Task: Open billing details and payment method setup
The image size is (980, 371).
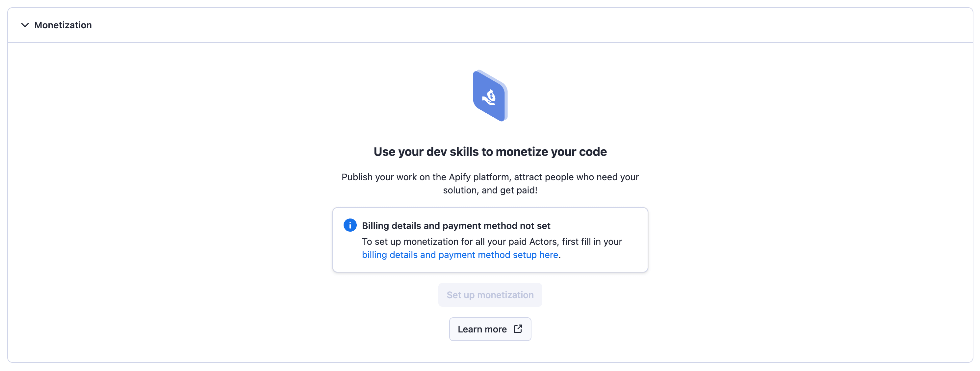Action: [x=460, y=255]
